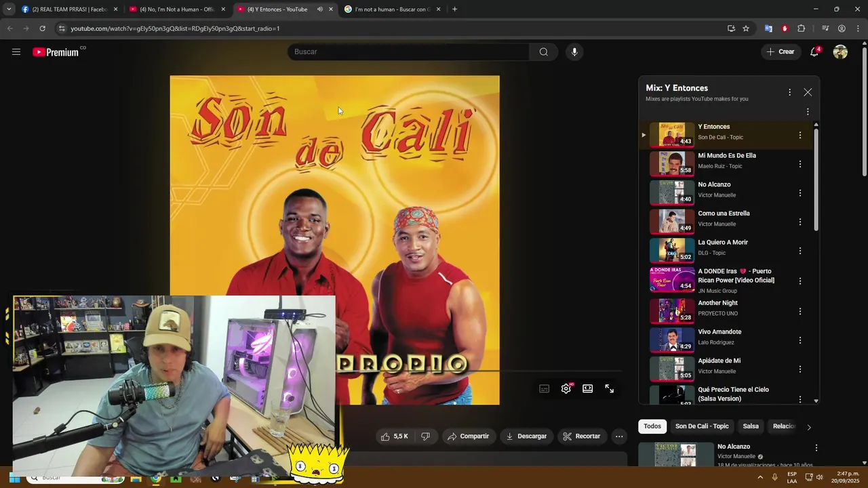The width and height of the screenshot is (868, 488).
Task: Open three-dot menu for Another Night
Action: [x=800, y=311]
